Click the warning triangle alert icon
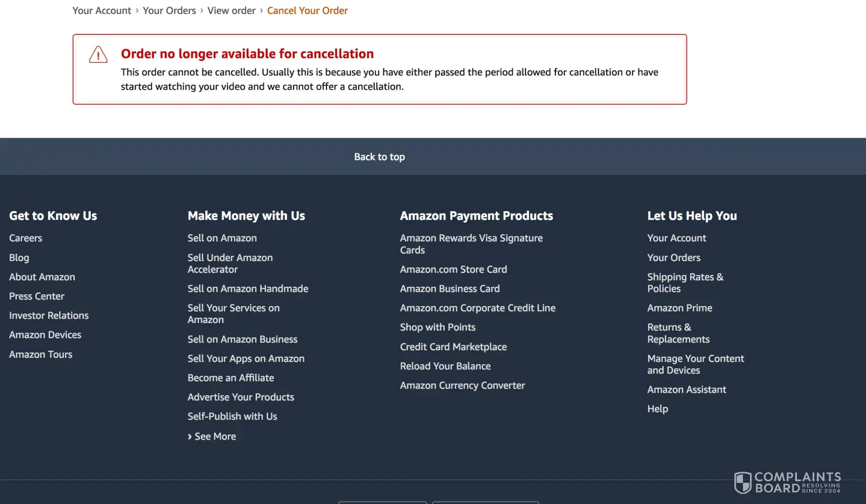This screenshot has height=504, width=866. 98,55
